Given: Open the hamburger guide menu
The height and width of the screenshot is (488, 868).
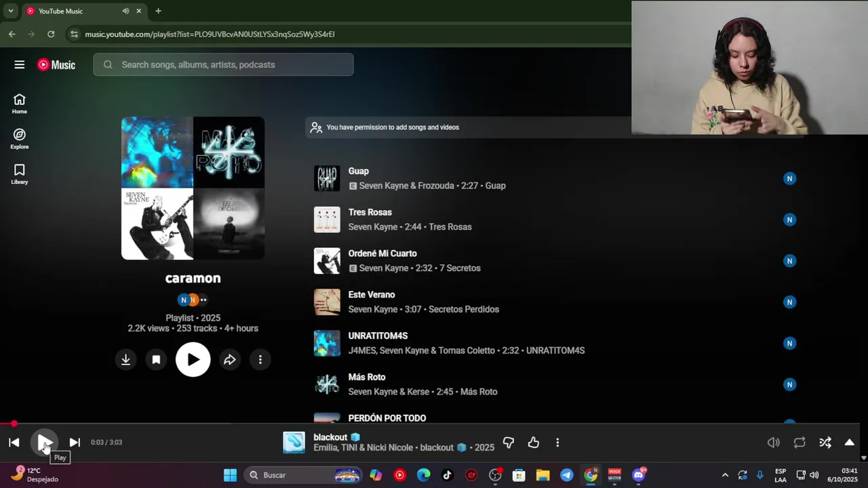Looking at the screenshot, I should [20, 64].
